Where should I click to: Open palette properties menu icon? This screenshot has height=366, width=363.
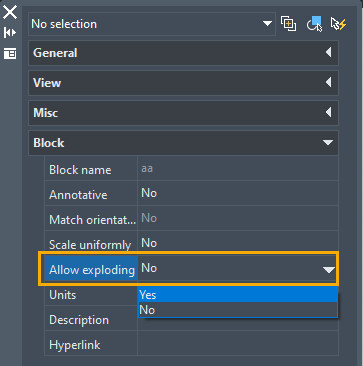[10, 53]
